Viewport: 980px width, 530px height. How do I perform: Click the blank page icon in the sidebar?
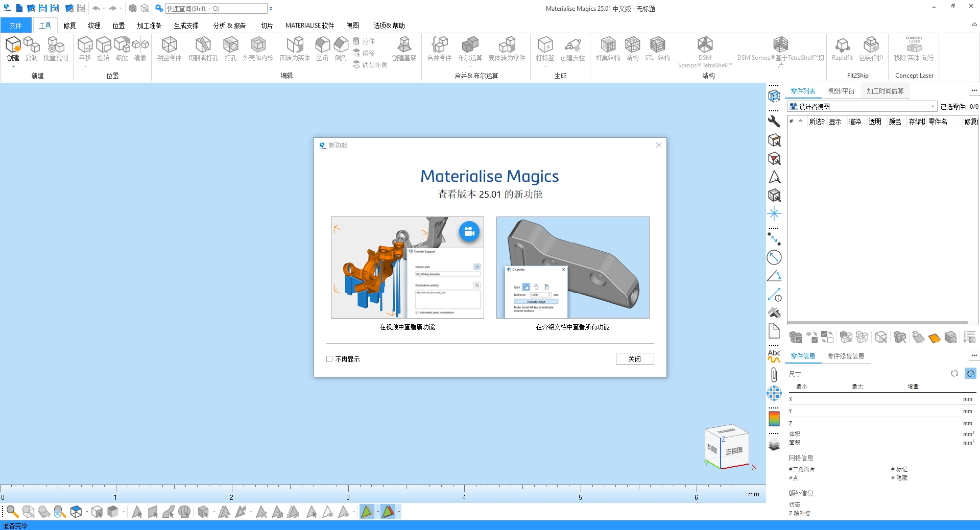pyautogui.click(x=774, y=331)
